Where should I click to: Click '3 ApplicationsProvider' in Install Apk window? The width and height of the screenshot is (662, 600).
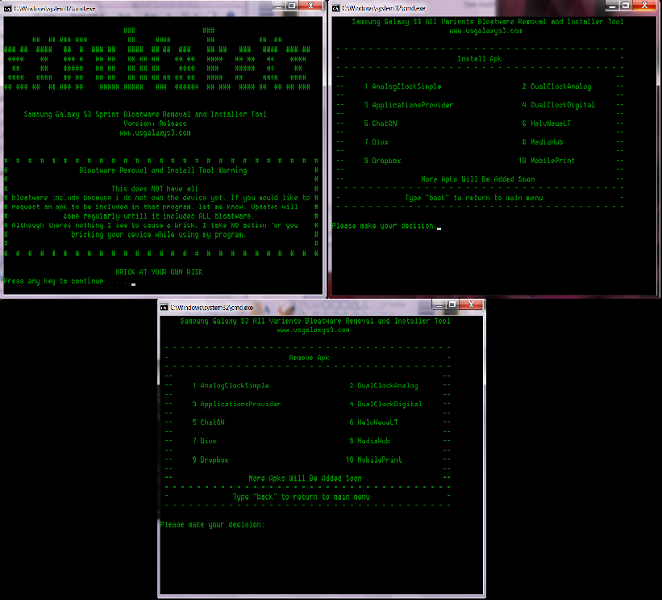coord(408,105)
